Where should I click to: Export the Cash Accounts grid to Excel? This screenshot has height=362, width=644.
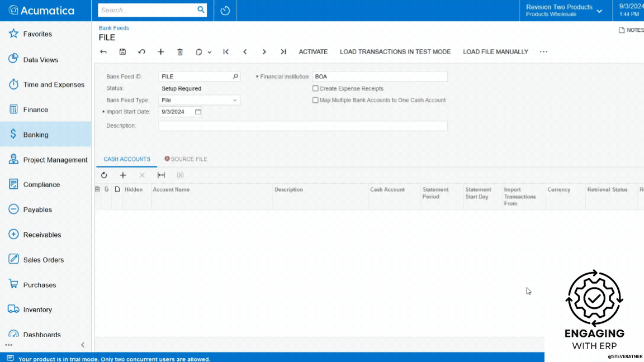pos(180,175)
